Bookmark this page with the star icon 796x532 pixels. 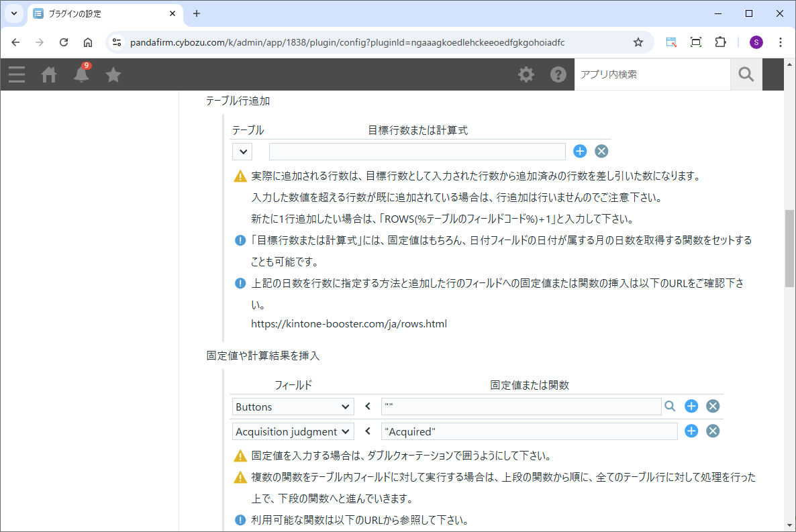[638, 42]
